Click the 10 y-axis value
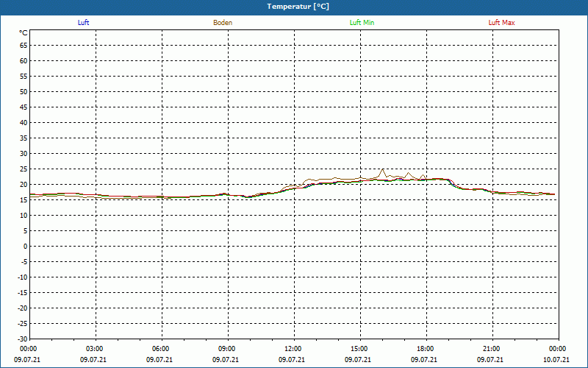 tap(24, 216)
